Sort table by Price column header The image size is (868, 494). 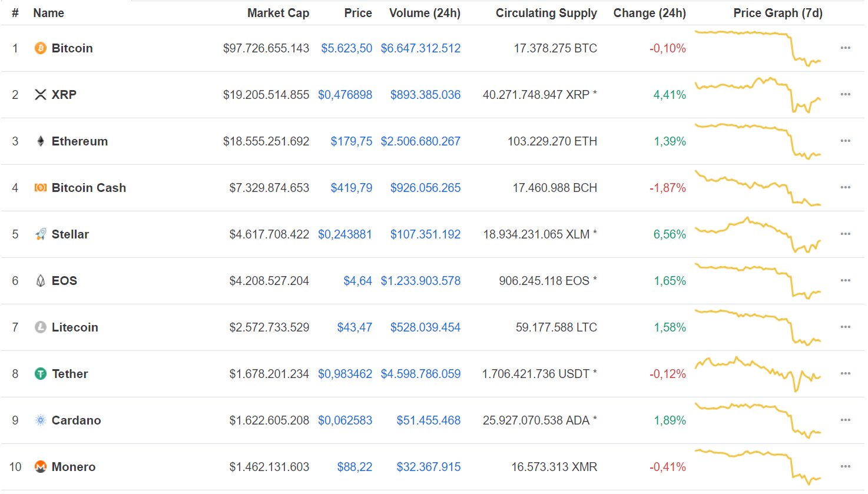358,13
